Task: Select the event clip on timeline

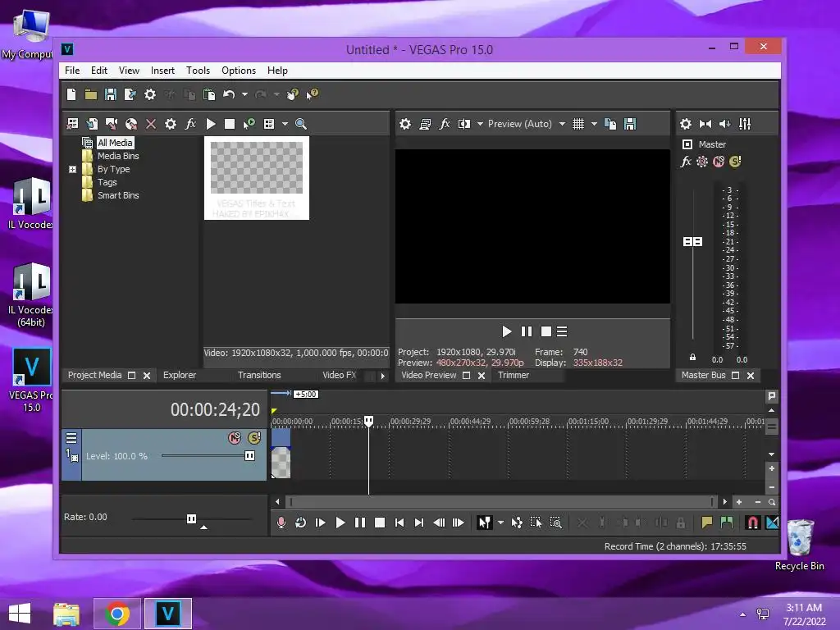Action: point(281,454)
